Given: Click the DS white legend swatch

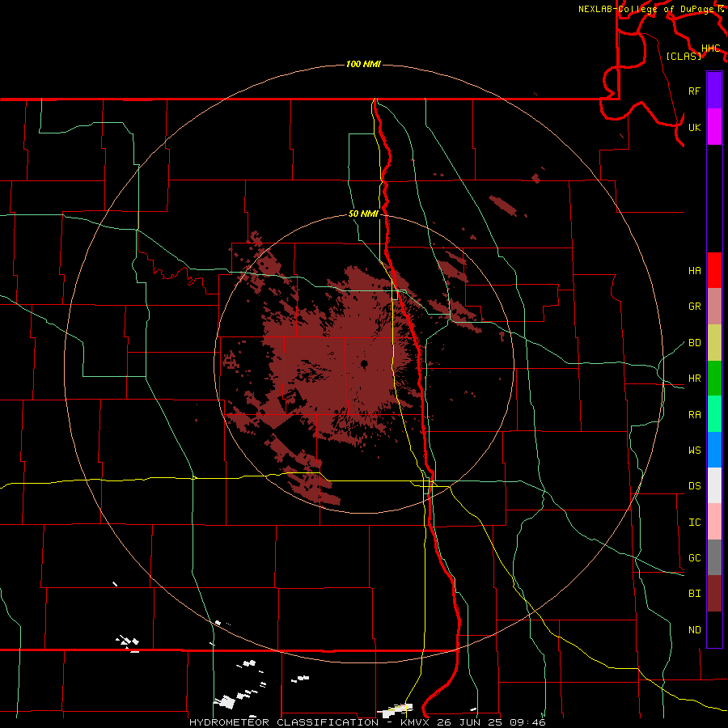Looking at the screenshot, I should click(x=714, y=485).
